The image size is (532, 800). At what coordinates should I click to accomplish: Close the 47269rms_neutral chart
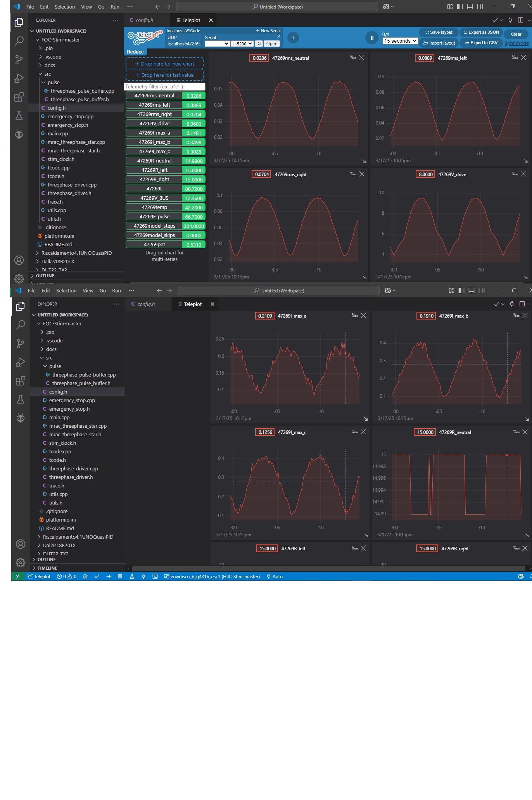click(362, 58)
